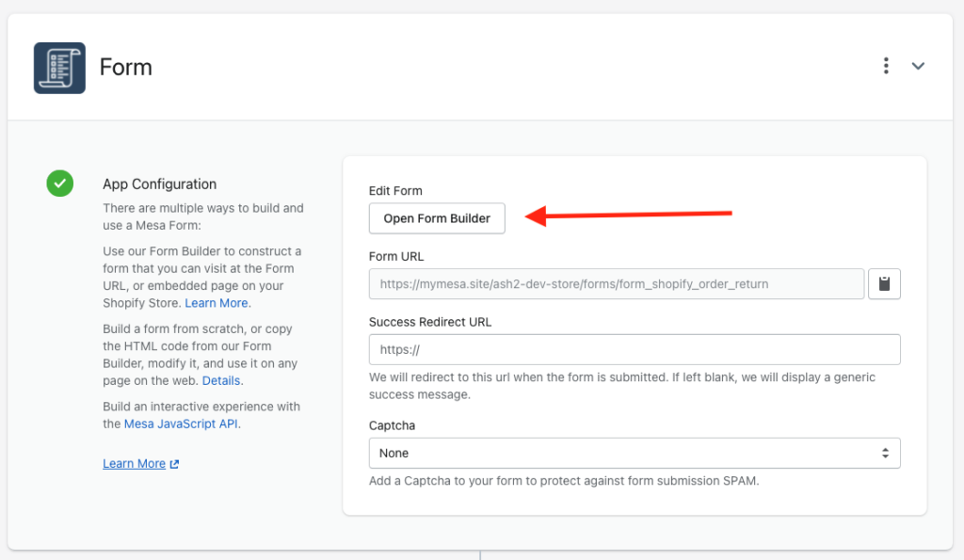Open the Details link
964x560 pixels.
pos(220,380)
